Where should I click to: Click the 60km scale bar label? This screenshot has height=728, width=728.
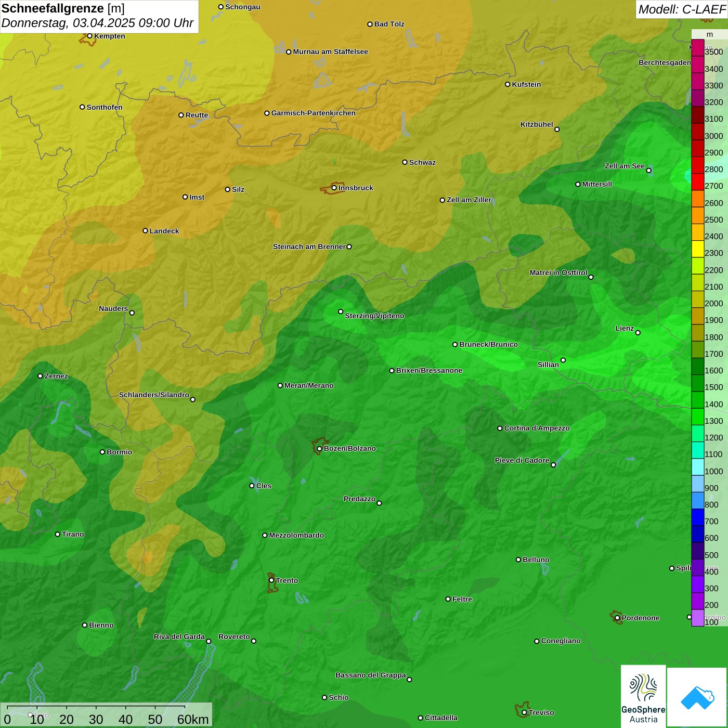(x=193, y=720)
